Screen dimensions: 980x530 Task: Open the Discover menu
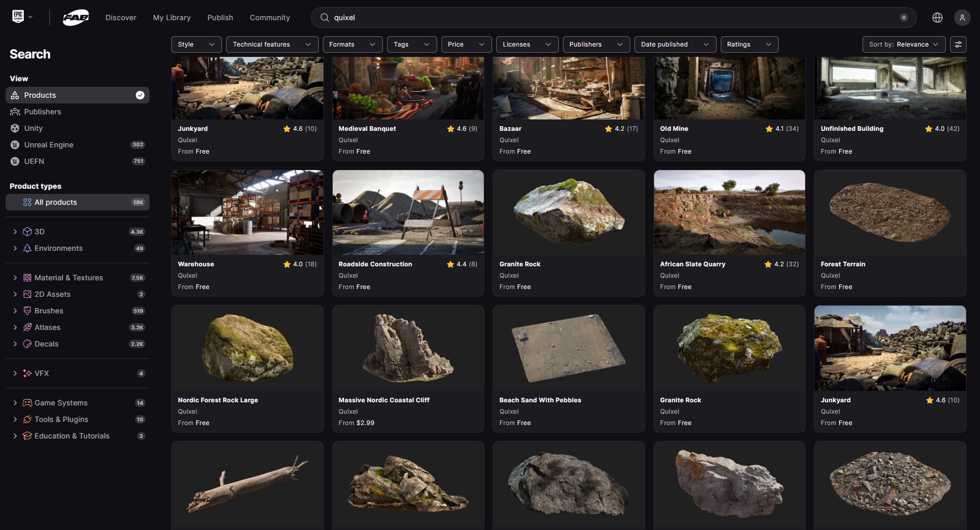pyautogui.click(x=121, y=18)
